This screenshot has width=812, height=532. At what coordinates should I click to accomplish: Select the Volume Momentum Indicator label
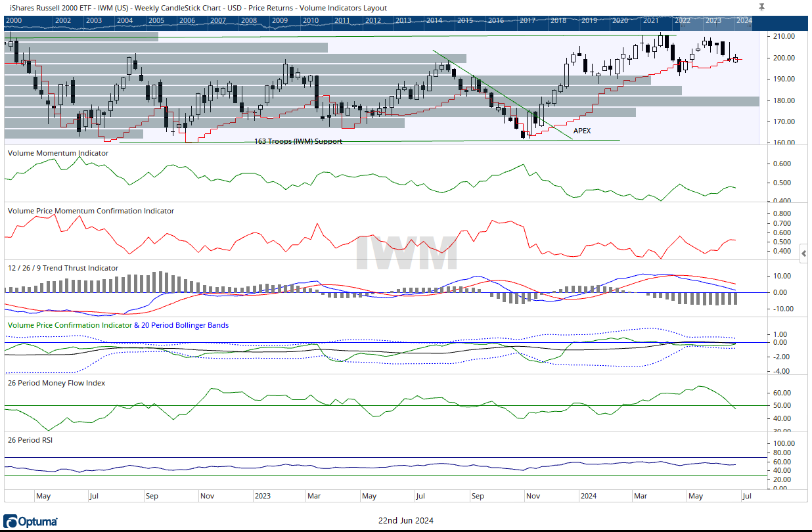coord(58,153)
